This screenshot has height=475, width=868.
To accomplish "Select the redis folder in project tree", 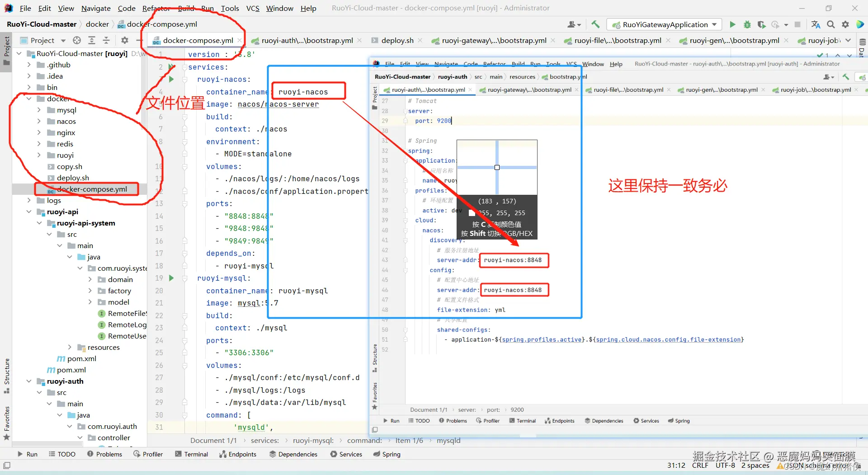I will click(x=65, y=144).
